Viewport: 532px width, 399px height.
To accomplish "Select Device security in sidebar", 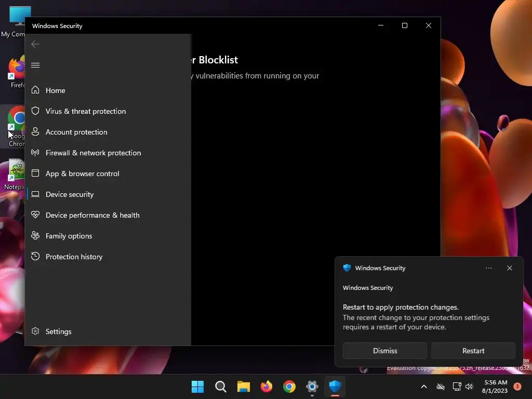I will point(70,194).
